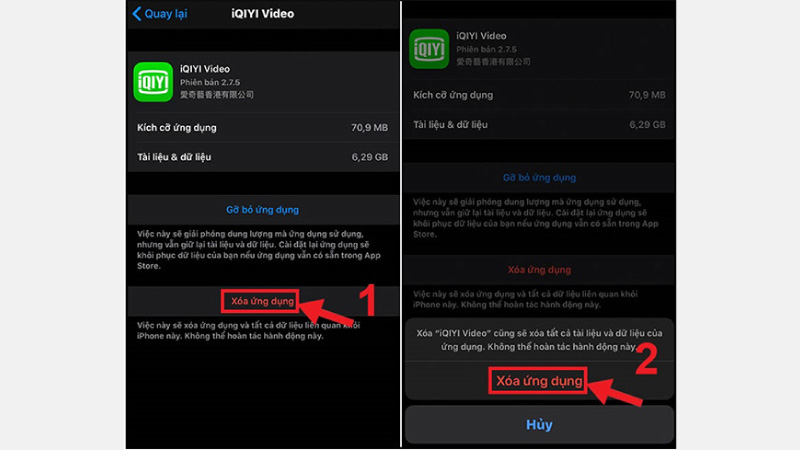The height and width of the screenshot is (450, 800).
Task: Click the 70,9 MB value in right screen
Action: pyautogui.click(x=647, y=95)
